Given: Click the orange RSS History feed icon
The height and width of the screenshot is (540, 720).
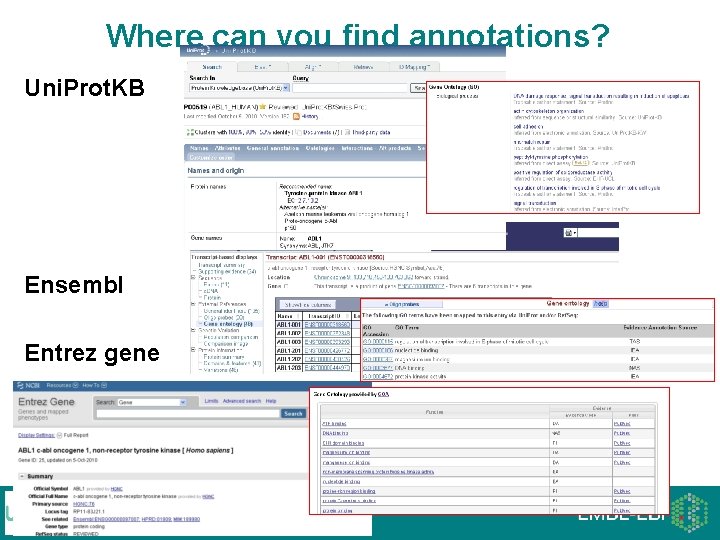Looking at the screenshot, I should 296,117.
